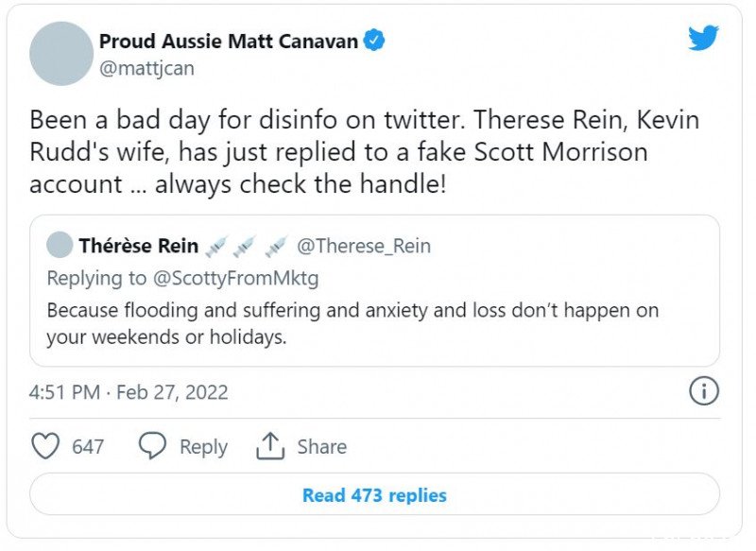This screenshot has height=551, width=756.
Task: Open the @ScottyFromMktg mention
Action: (235, 278)
